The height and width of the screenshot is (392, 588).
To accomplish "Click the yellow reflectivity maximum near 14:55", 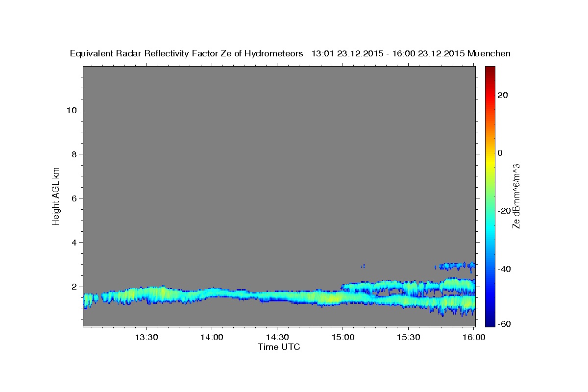I will point(333,298).
